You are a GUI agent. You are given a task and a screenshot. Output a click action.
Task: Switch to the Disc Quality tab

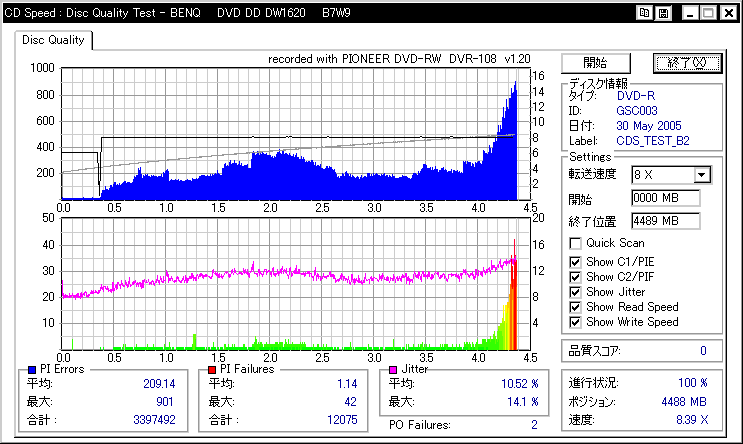[53, 40]
